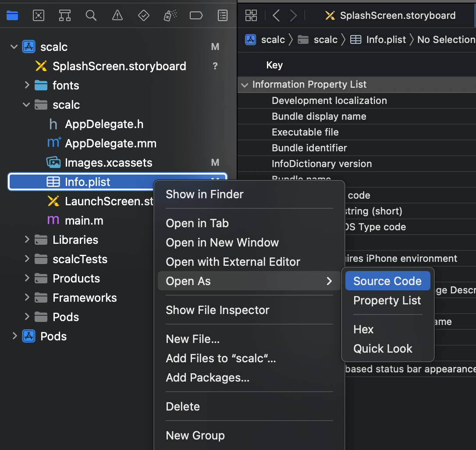476x450 pixels.
Task: Open the Find navigator magnifier icon
Action: (x=91, y=15)
